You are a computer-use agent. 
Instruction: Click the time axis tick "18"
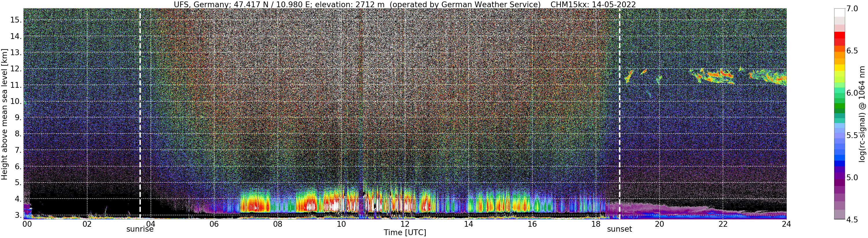coord(596,224)
